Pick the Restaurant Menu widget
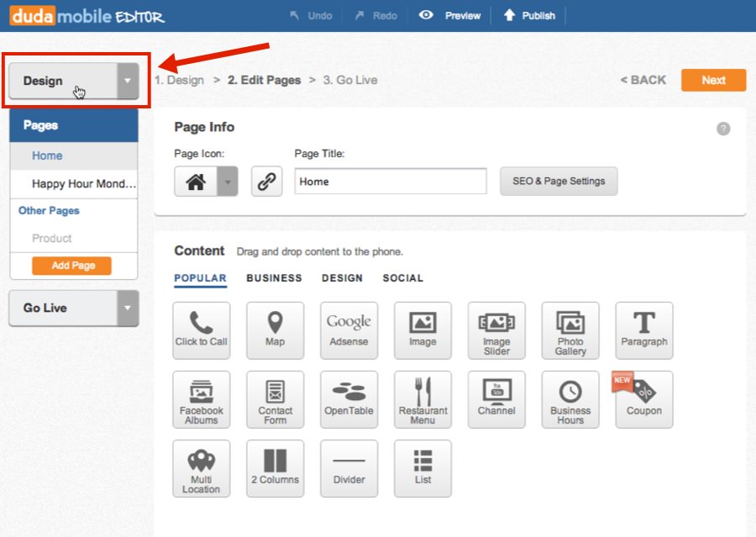Viewport: 756px width, 537px height. click(423, 399)
